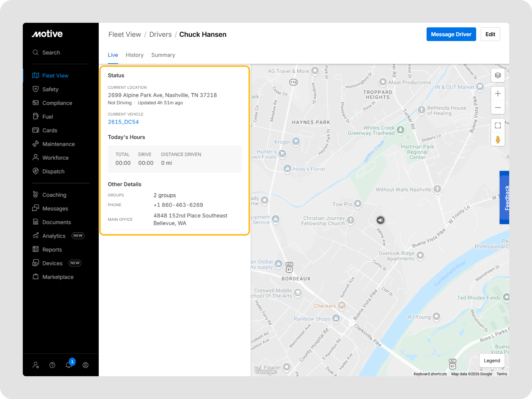The image size is (532, 399).
Task: Expand the 2 groups details
Action: [x=165, y=195]
